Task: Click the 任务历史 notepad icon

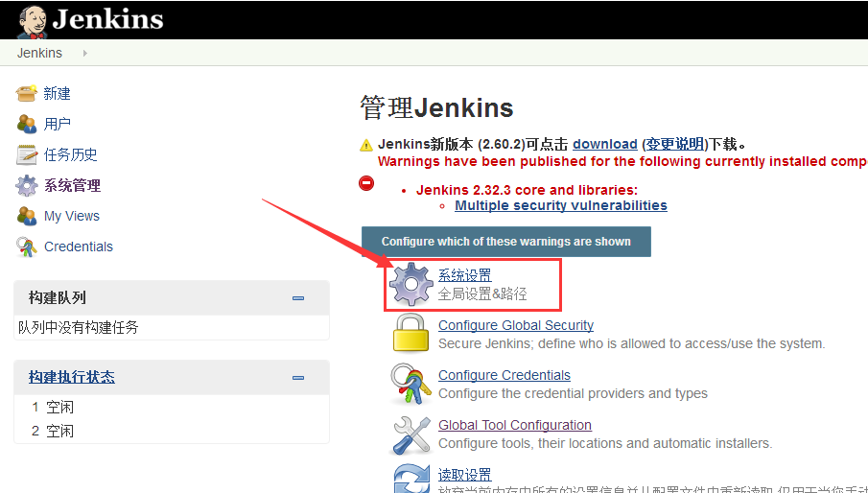Action: click(26, 154)
